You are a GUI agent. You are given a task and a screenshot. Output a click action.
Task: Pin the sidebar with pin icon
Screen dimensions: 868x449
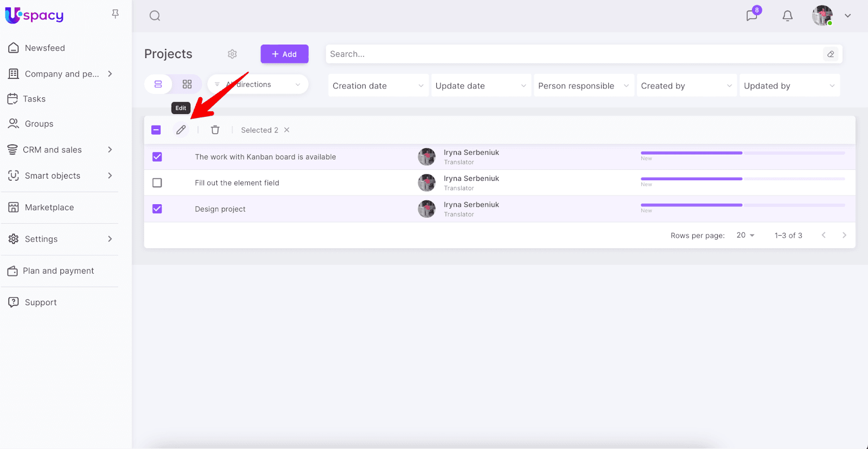tap(115, 14)
